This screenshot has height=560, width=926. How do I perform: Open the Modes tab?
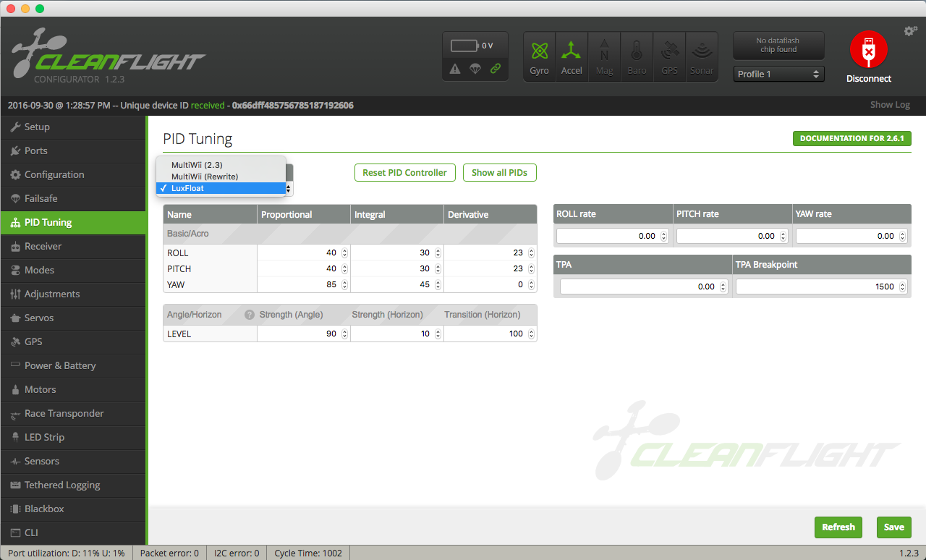pos(73,270)
